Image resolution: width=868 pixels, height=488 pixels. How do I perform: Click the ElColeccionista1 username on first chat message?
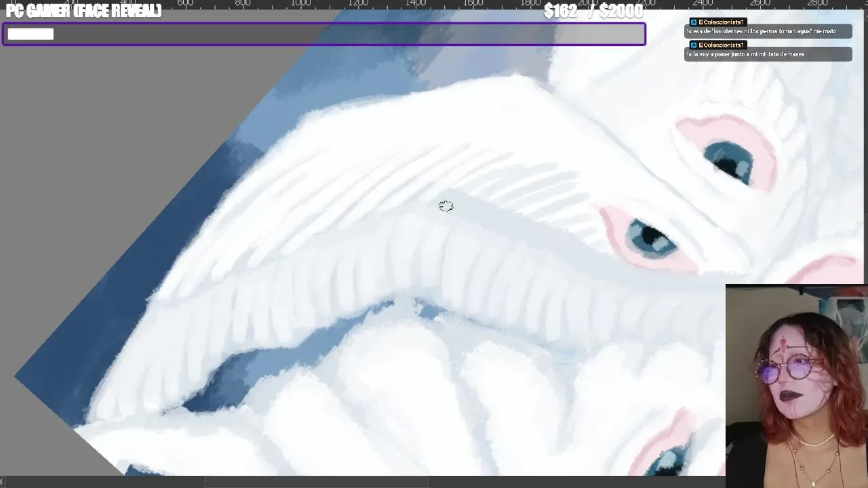pyautogui.click(x=722, y=22)
